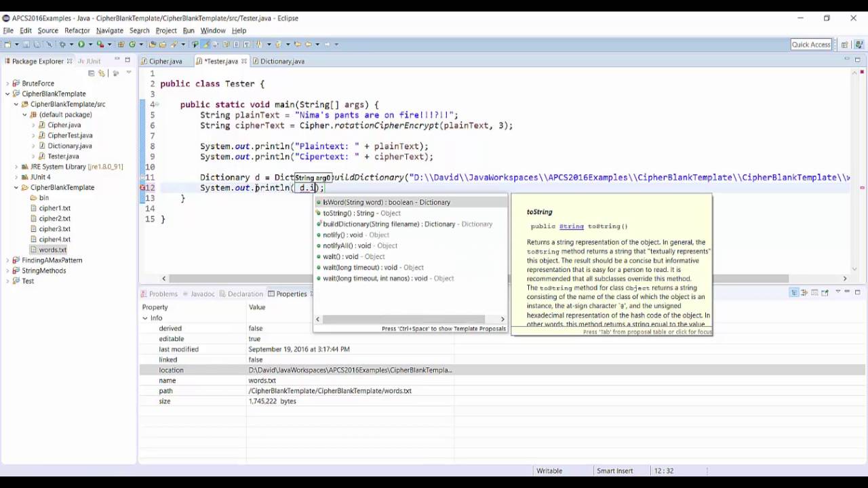Viewport: 868px width, 488px height.
Task: Expand Cipher.java in Package Explorer
Action: tap(33, 125)
